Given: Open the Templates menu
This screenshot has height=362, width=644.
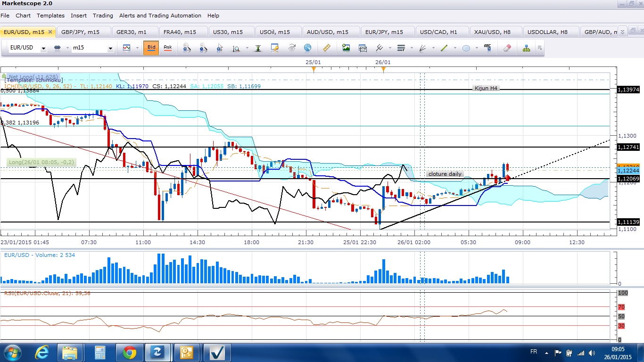Looking at the screenshot, I should pos(50,16).
